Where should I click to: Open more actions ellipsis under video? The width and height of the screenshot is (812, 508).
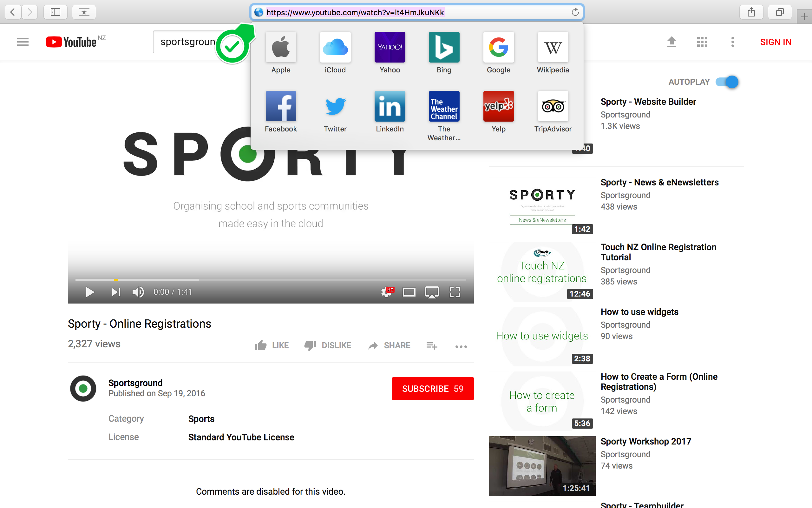tap(461, 346)
